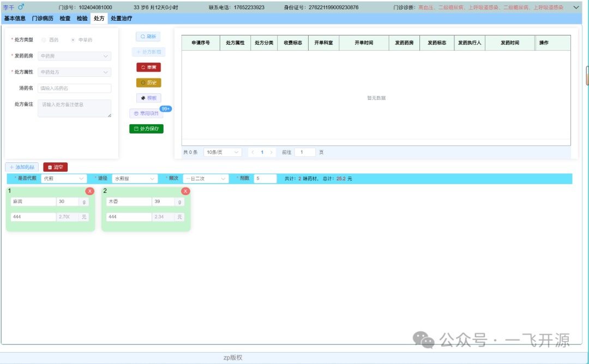Open 历史 prescription history
This screenshot has height=364, width=589.
(148, 83)
